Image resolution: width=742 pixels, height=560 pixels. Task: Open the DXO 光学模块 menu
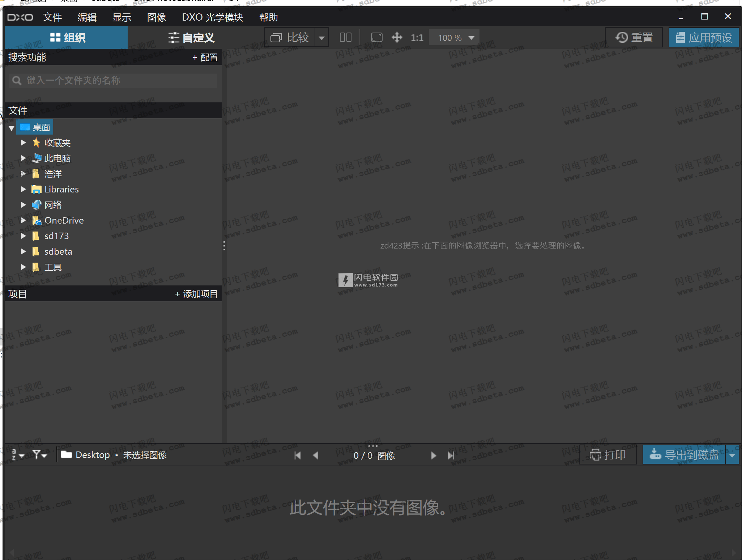(213, 17)
